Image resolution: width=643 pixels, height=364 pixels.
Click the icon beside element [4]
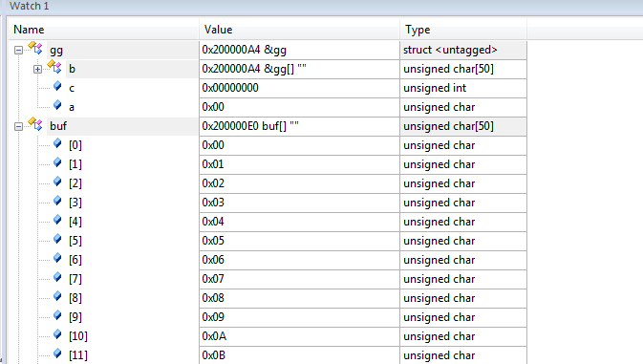(x=57, y=220)
